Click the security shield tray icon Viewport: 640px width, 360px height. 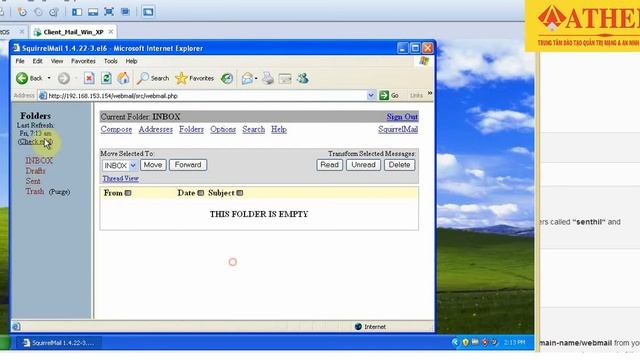465,342
